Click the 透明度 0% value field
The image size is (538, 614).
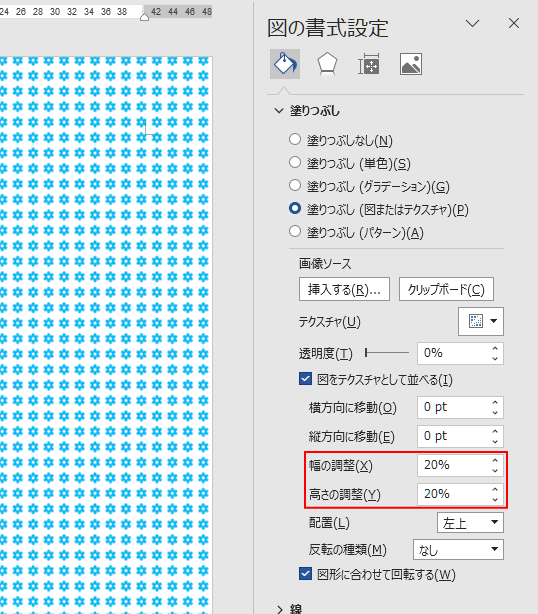453,353
